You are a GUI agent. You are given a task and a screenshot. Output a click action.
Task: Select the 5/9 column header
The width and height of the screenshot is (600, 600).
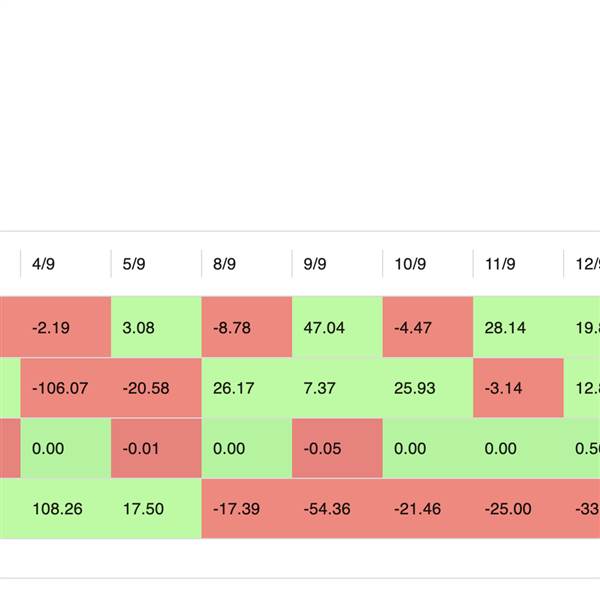click(x=133, y=265)
